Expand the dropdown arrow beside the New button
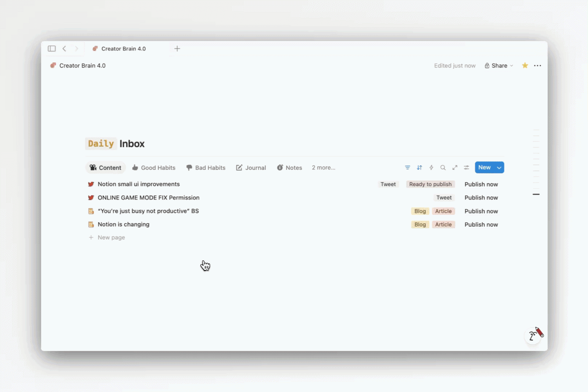 499,168
